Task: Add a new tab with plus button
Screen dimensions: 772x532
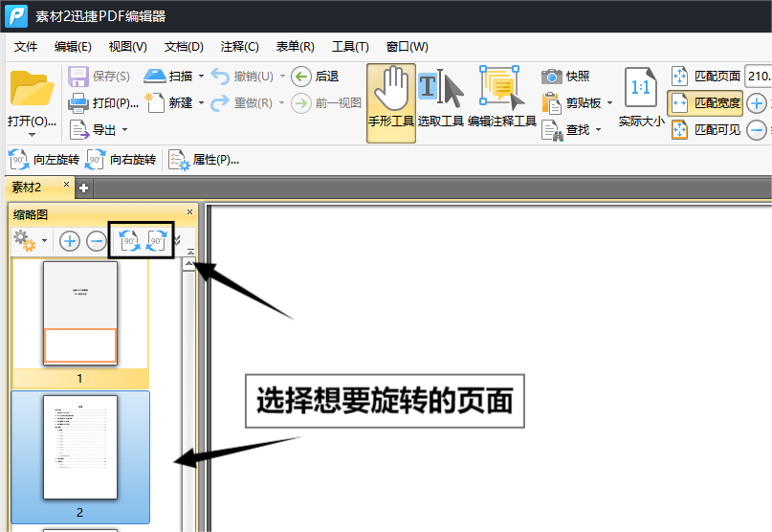Action: pyautogui.click(x=83, y=188)
